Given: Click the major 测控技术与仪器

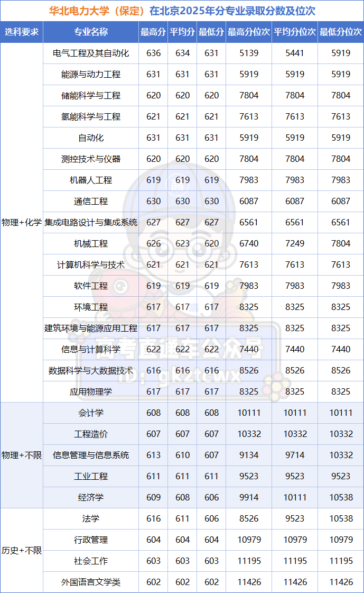Looking at the screenshot, I should 91,159.
